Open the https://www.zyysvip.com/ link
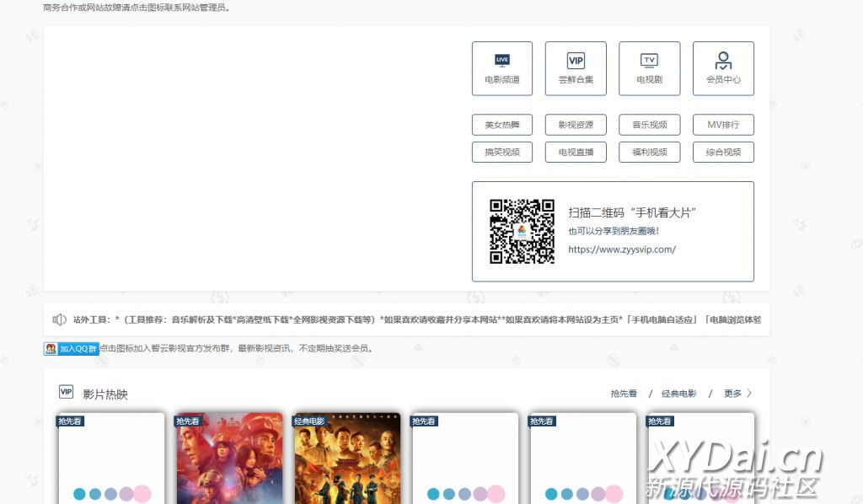863x504 pixels. tap(622, 249)
